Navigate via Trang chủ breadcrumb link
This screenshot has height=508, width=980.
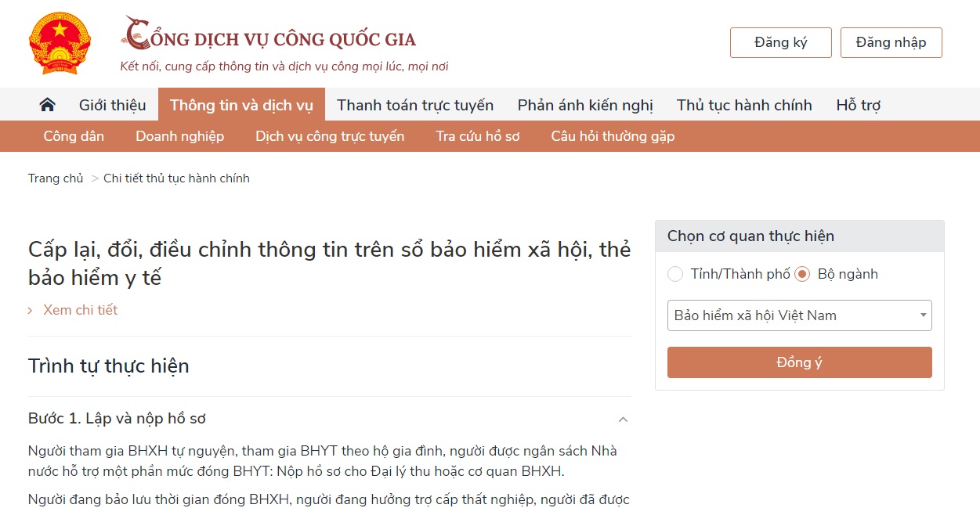coord(56,178)
